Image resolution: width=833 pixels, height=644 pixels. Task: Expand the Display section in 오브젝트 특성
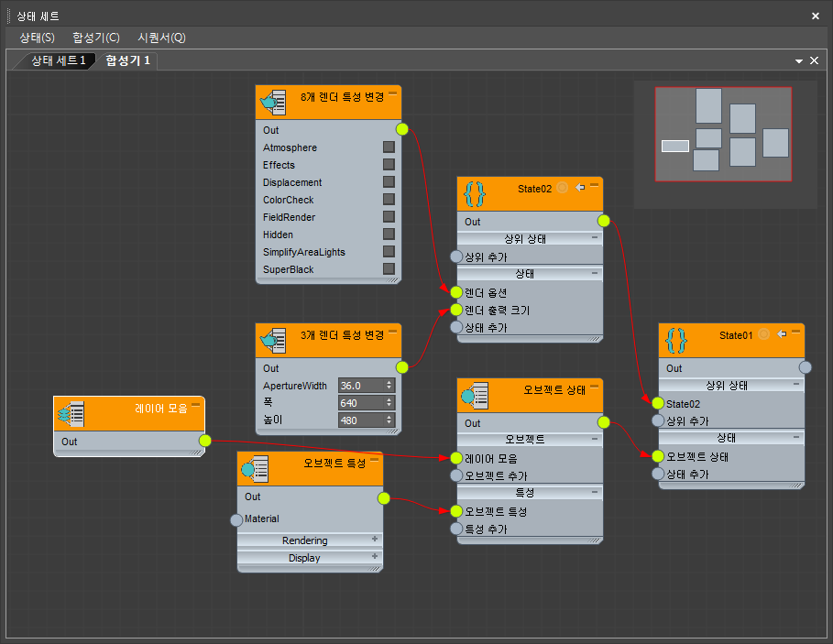(x=375, y=556)
